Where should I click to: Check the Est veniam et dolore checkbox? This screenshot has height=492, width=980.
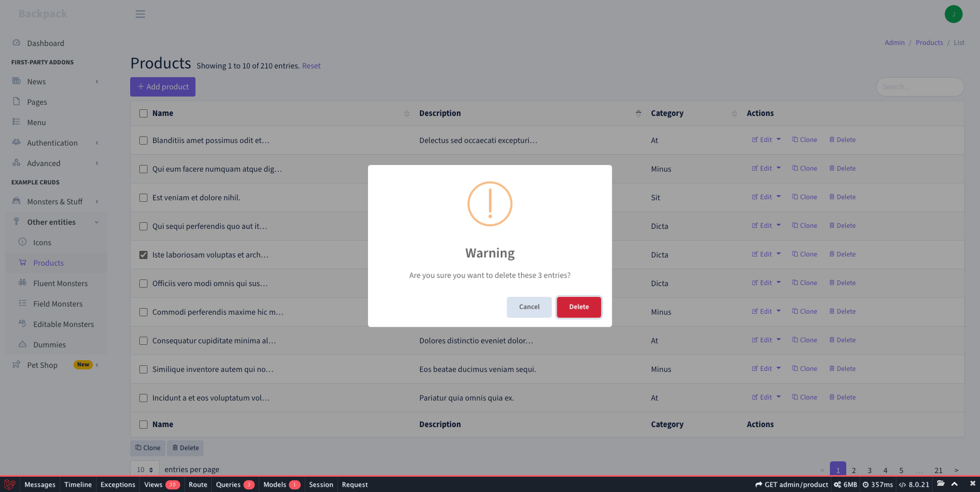143,198
